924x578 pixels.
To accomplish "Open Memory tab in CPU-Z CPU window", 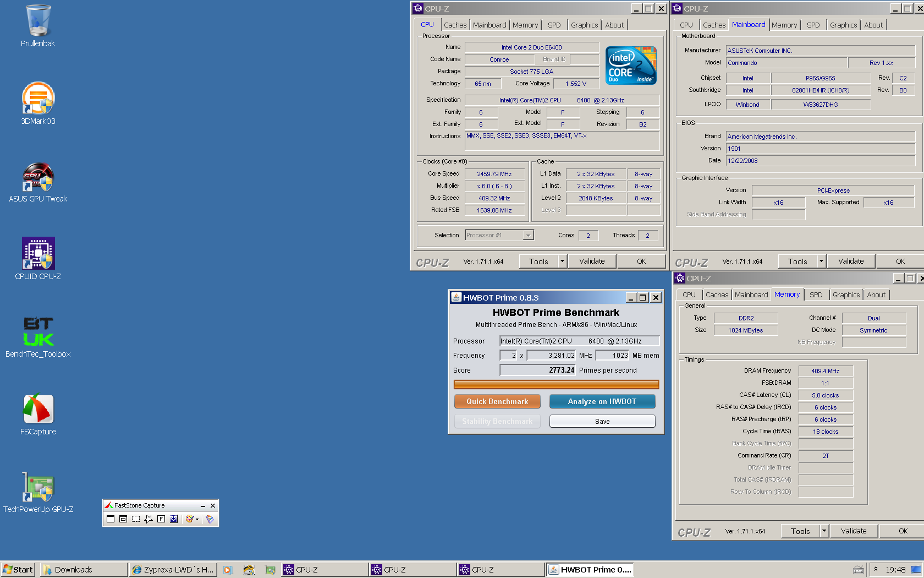I will coord(525,25).
